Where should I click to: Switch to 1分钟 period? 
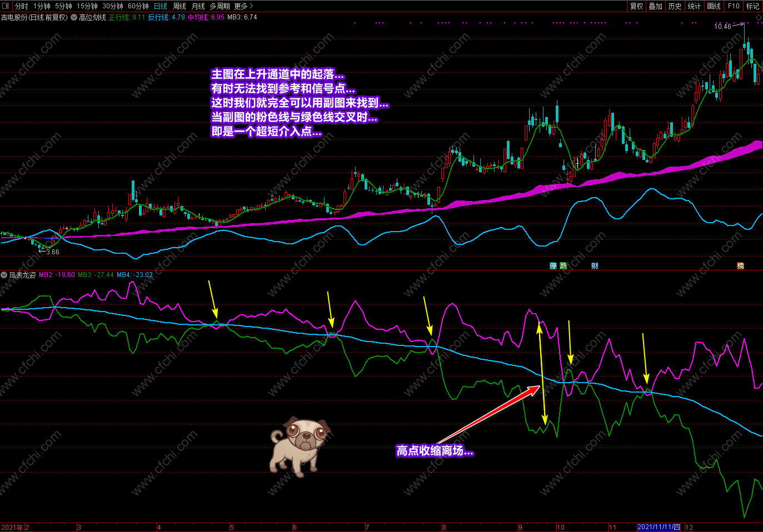coord(42,6)
